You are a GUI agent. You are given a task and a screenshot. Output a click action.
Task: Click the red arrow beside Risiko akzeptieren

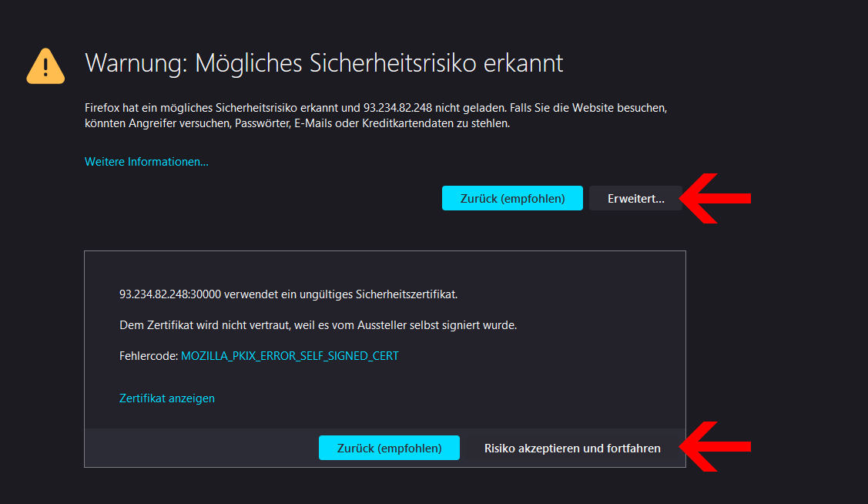click(x=717, y=447)
